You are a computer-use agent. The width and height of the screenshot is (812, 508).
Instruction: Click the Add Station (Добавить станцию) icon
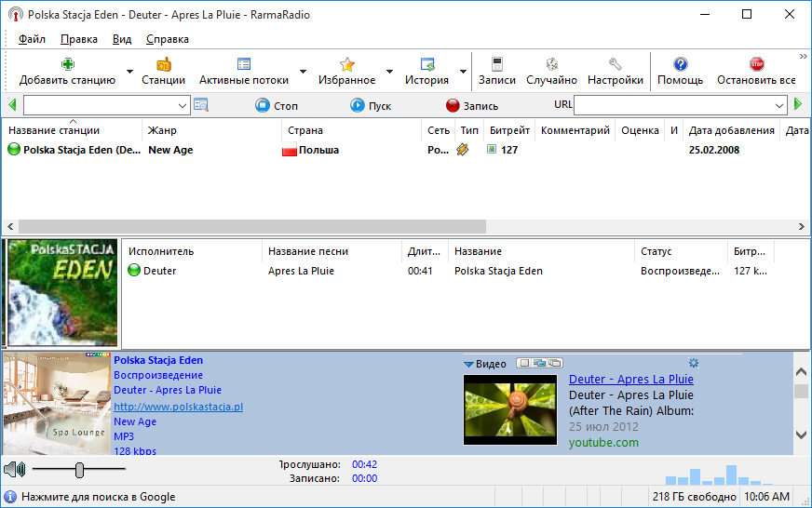[x=68, y=64]
